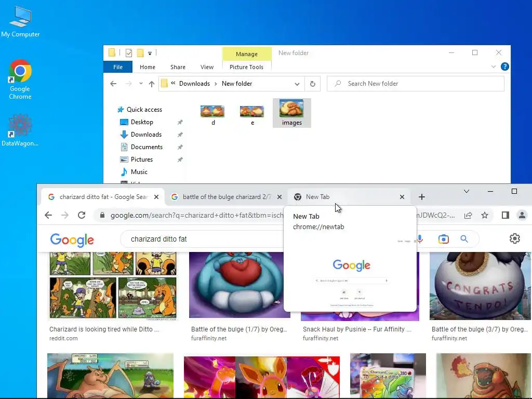Select image file named d

212,115
